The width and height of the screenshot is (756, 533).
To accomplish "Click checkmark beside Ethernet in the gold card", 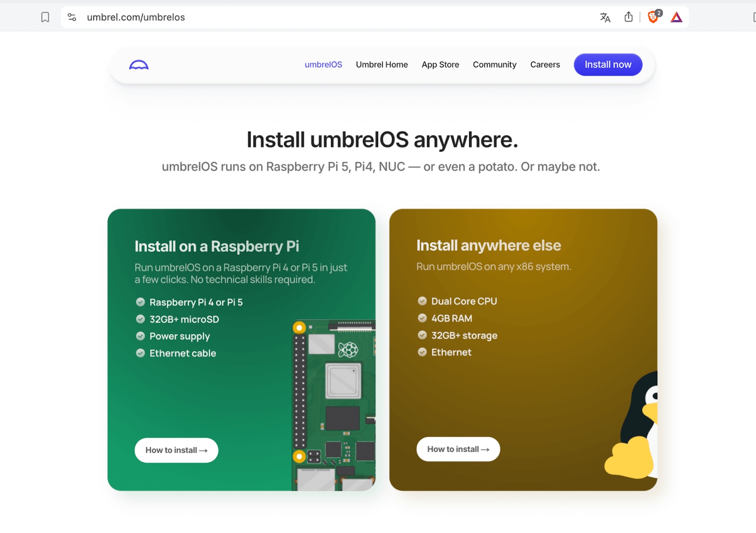I will click(x=422, y=352).
